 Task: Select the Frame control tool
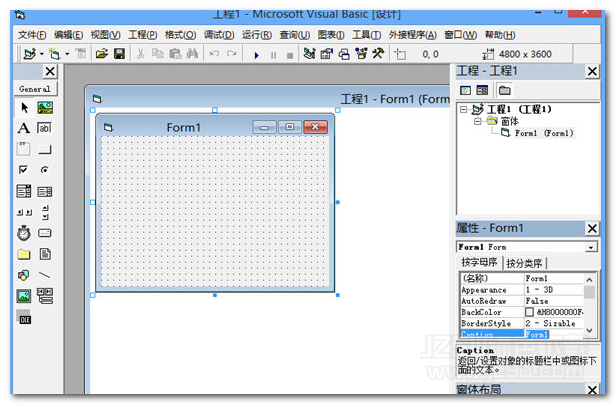pyautogui.click(x=24, y=149)
